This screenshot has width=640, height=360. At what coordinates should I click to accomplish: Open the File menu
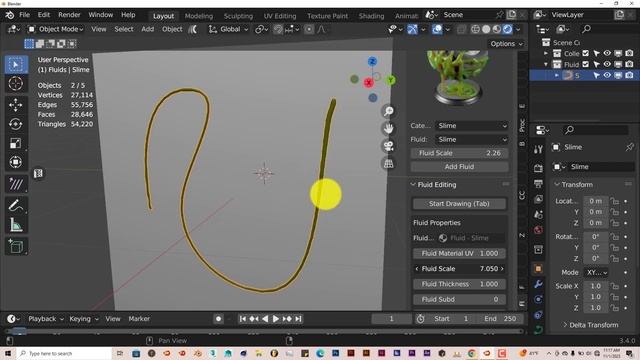[x=24, y=15]
